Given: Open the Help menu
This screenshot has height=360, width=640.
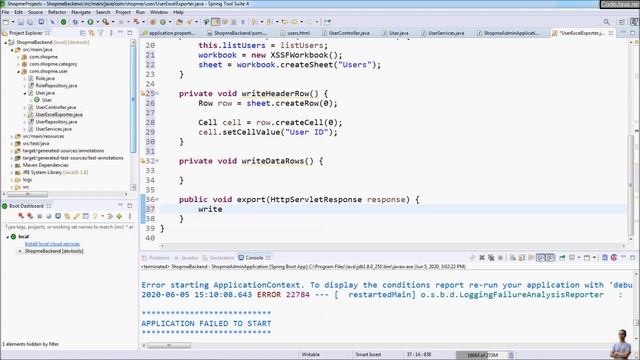Looking at the screenshot, I should [x=178, y=12].
